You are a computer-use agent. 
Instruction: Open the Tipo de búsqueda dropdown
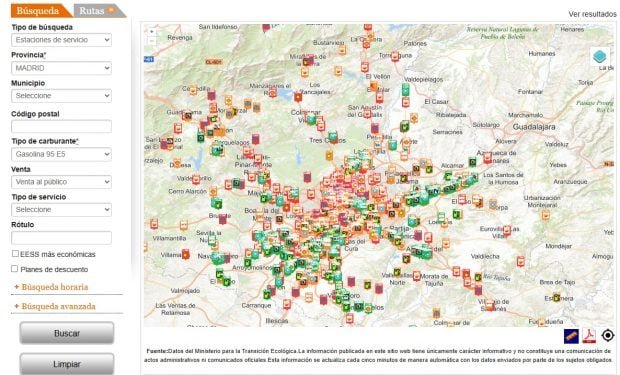coord(61,40)
